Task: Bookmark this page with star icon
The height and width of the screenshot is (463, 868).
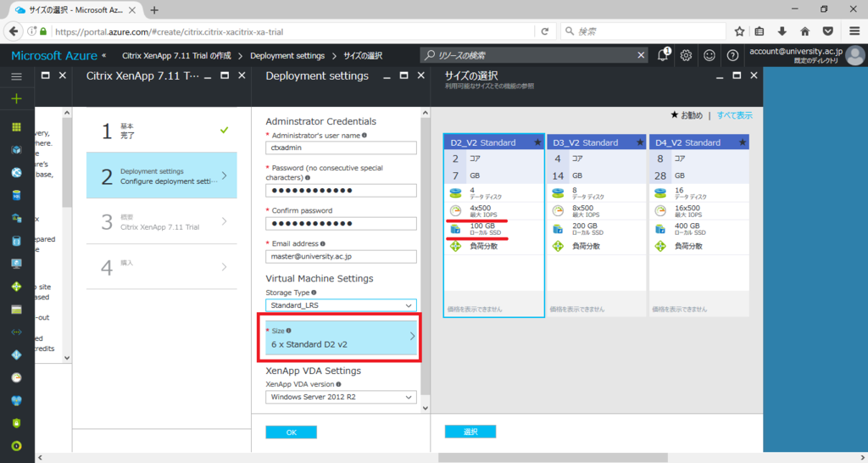Action: [739, 31]
